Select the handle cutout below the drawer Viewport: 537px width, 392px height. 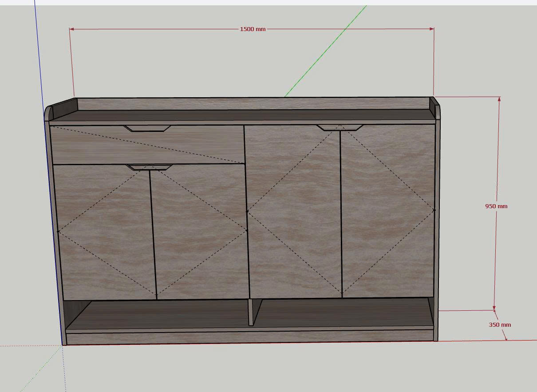pos(149,167)
